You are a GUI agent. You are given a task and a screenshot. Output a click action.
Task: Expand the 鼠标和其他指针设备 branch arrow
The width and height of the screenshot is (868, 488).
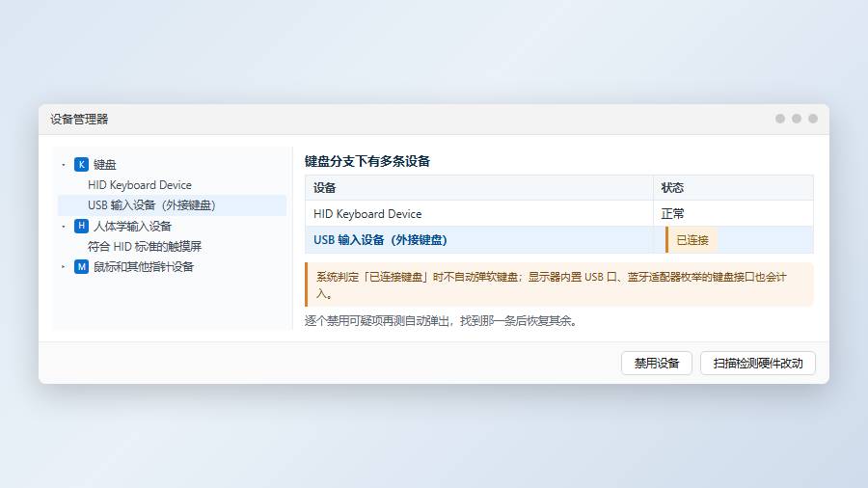click(x=63, y=267)
